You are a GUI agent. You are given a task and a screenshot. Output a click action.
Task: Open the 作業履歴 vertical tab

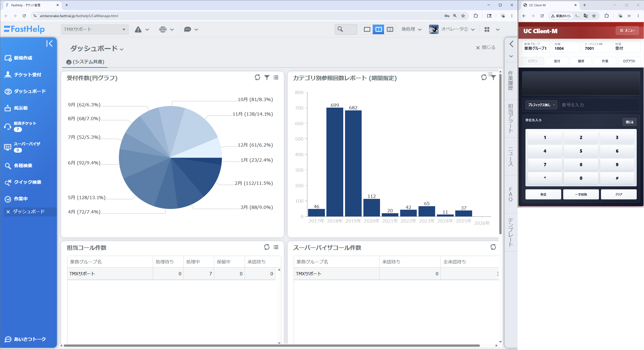click(511, 80)
